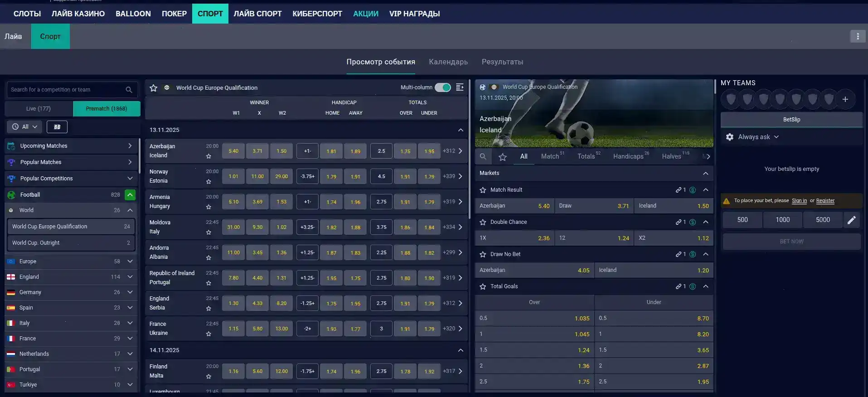This screenshot has width=868, height=397.
Task: Collapse the 13.11.2025 date group
Action: (x=461, y=130)
